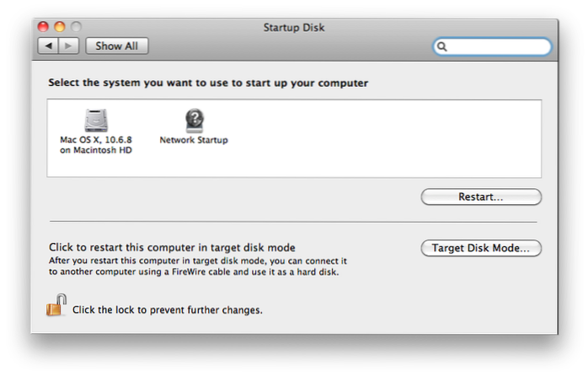Pick the "Network Startup" text label
This screenshot has width=588, height=377.
[x=194, y=140]
